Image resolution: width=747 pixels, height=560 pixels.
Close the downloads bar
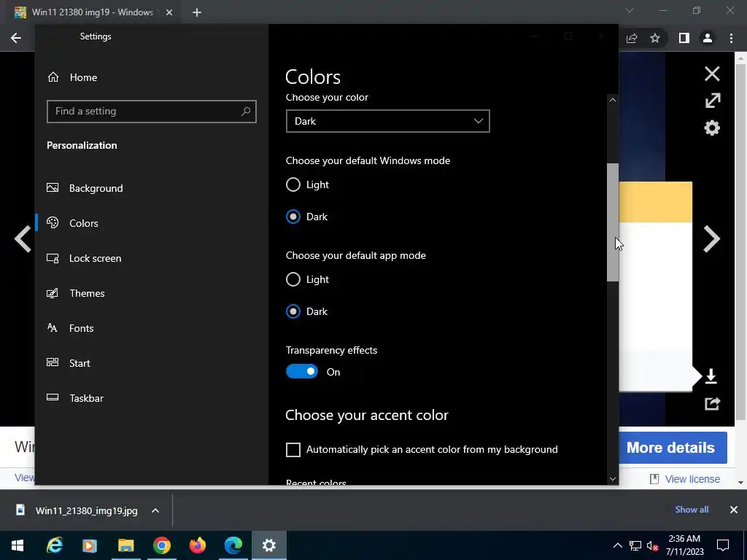[734, 510]
